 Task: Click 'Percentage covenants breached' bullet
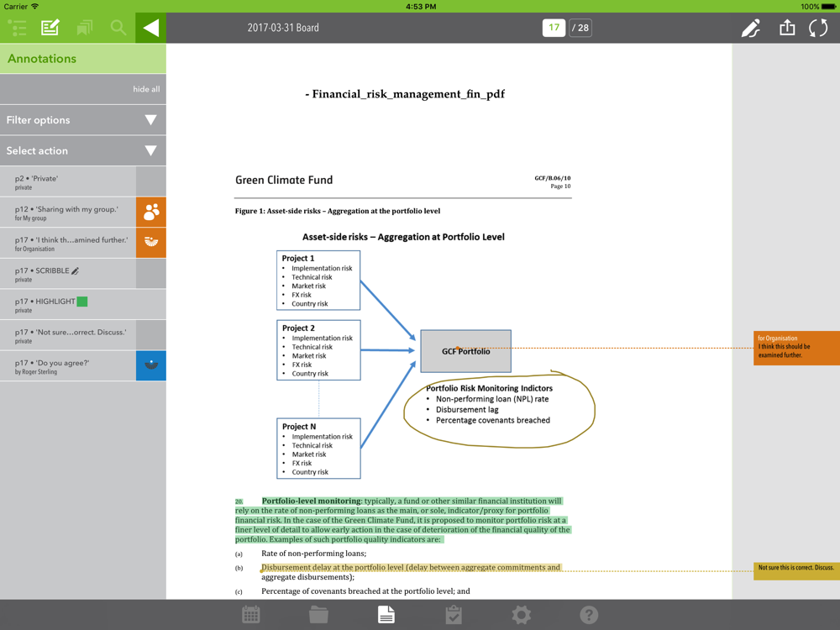pyautogui.click(x=493, y=421)
